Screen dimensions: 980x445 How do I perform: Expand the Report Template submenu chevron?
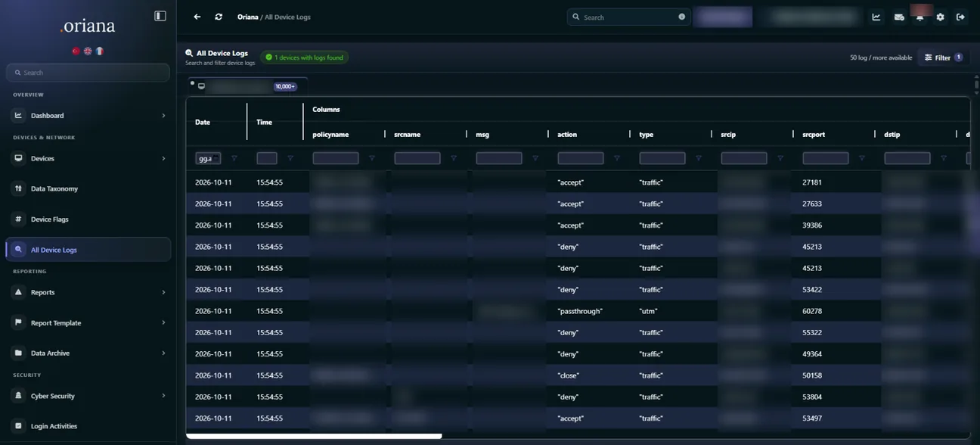tap(163, 322)
